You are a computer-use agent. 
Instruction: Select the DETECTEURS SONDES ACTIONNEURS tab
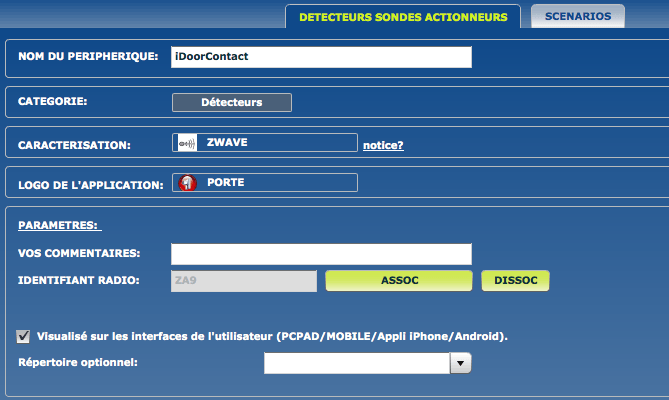click(403, 17)
